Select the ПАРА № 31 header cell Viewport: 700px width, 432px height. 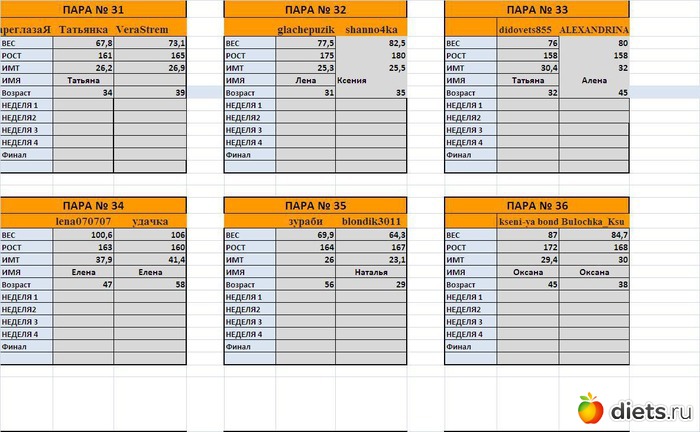pyautogui.click(x=93, y=10)
